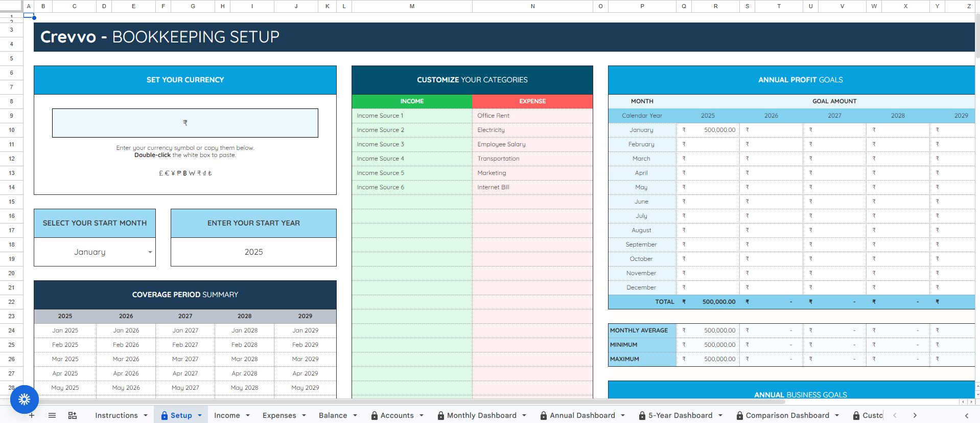Click the lock icon on Accounts tab
Screen dimensions: 980x423
(x=375, y=416)
